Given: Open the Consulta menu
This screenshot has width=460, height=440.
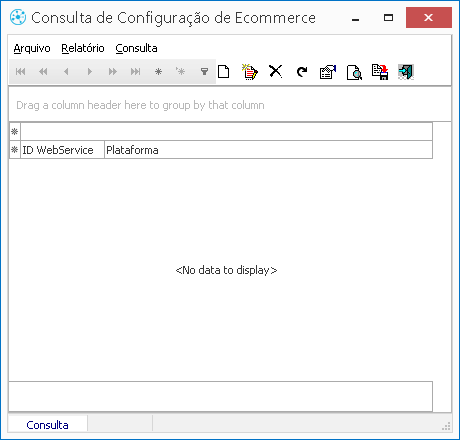Looking at the screenshot, I should pyautogui.click(x=136, y=48).
